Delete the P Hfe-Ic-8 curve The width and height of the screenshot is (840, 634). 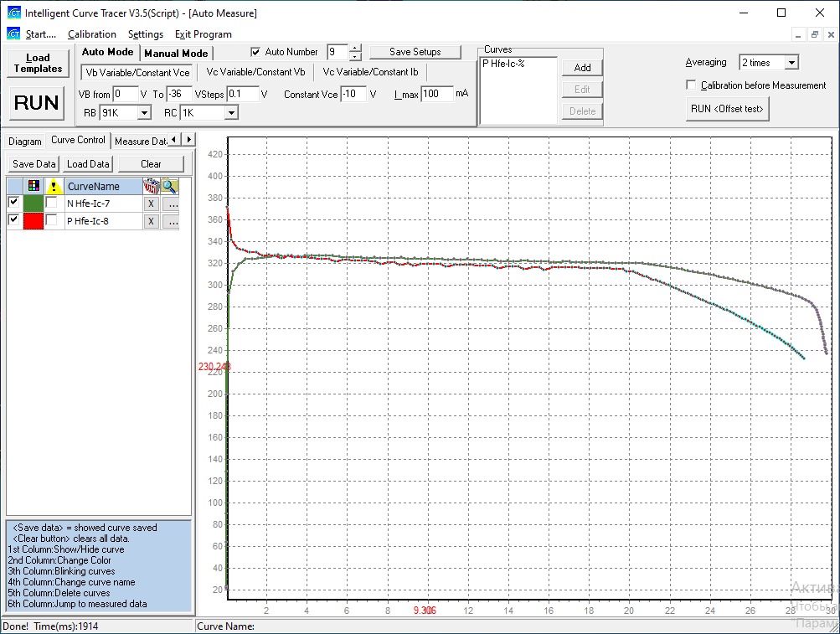tap(151, 221)
